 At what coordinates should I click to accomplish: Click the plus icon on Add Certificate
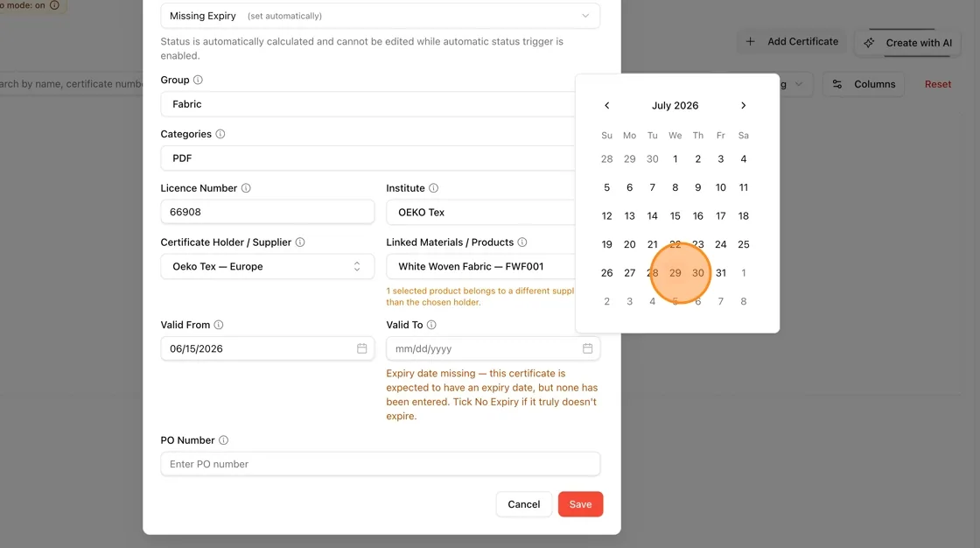tap(751, 41)
